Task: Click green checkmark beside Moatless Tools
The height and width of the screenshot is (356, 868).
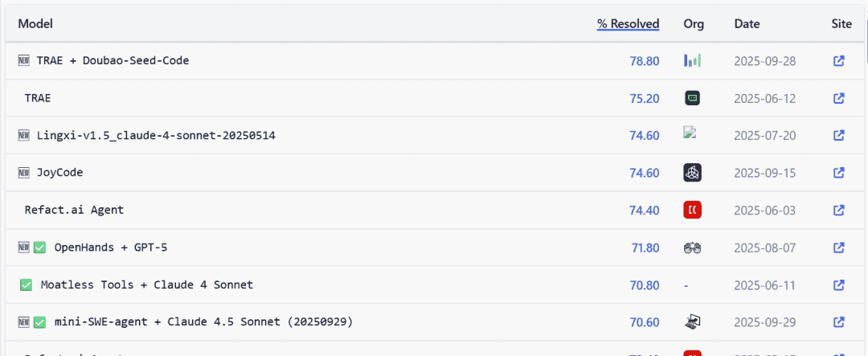Action: tap(26, 285)
